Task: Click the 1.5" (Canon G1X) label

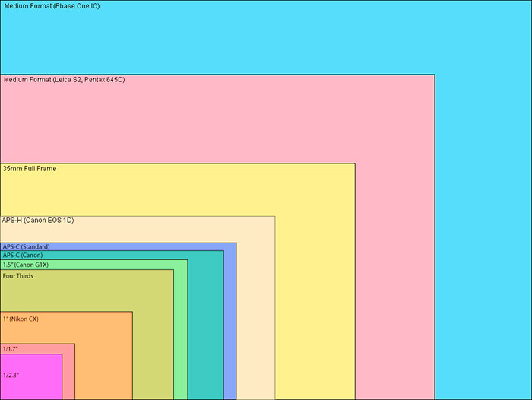Action: click(26, 265)
